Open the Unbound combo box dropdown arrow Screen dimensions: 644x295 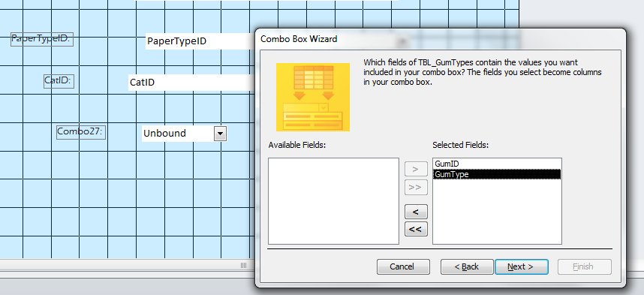pos(220,134)
